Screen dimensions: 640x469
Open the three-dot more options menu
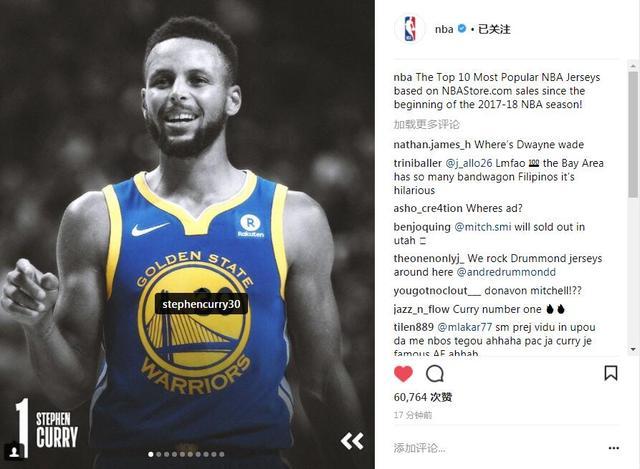[613, 448]
